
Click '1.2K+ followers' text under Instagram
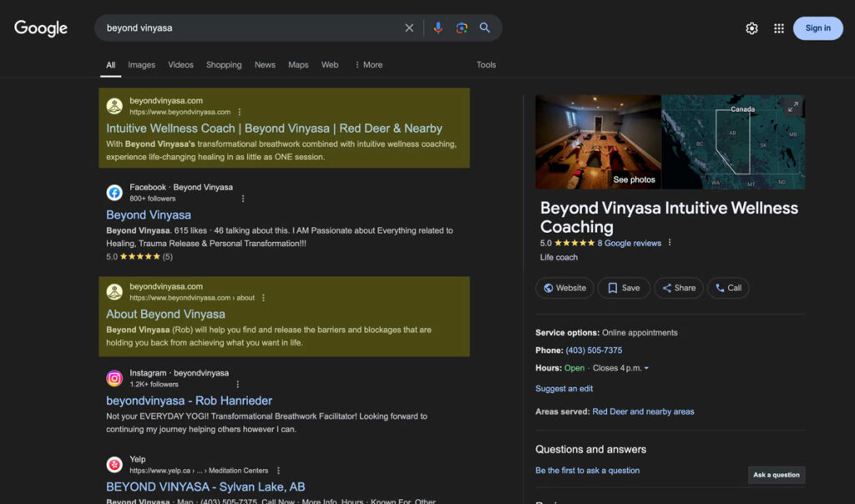pyautogui.click(x=154, y=385)
